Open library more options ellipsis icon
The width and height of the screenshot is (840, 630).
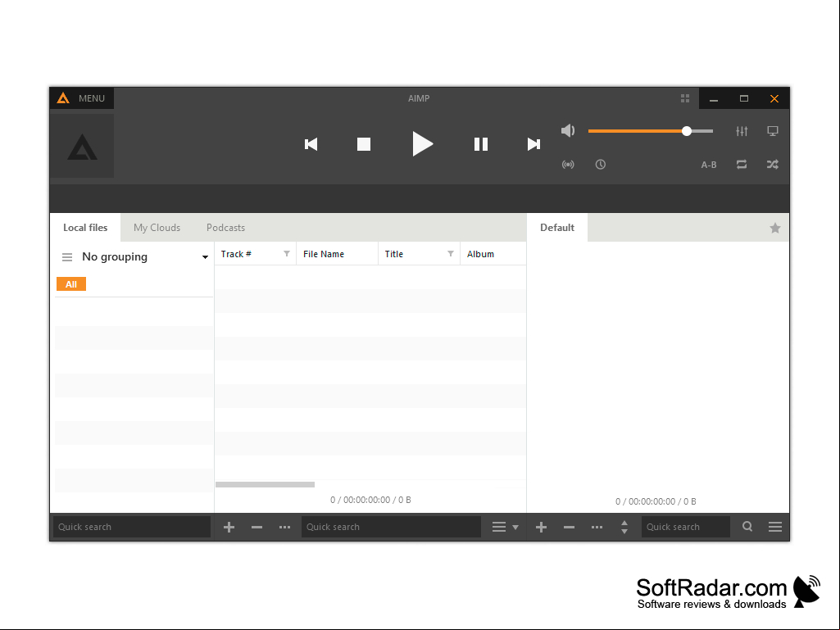tap(285, 527)
